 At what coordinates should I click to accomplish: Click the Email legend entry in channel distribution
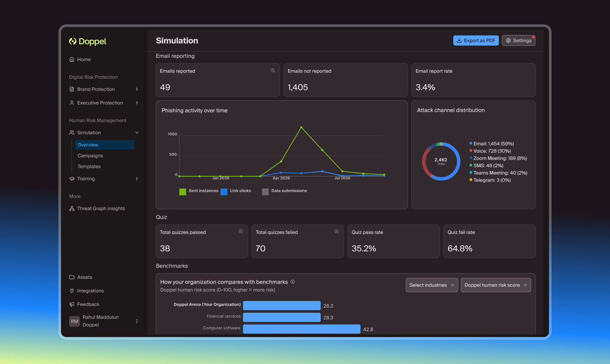[491, 143]
